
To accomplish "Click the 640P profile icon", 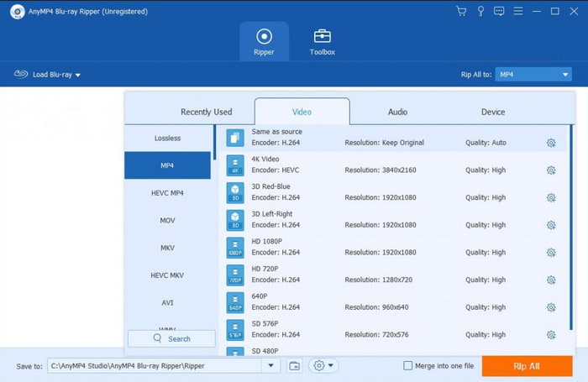I will 235,302.
